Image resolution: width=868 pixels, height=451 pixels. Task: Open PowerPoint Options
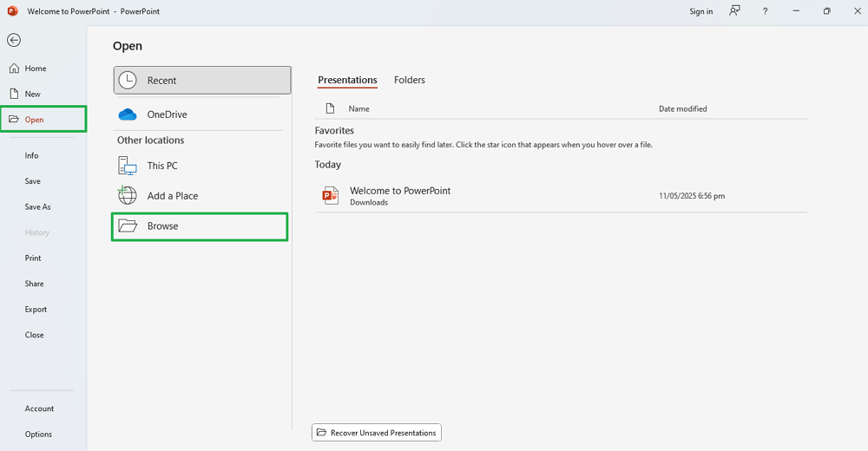38,435
